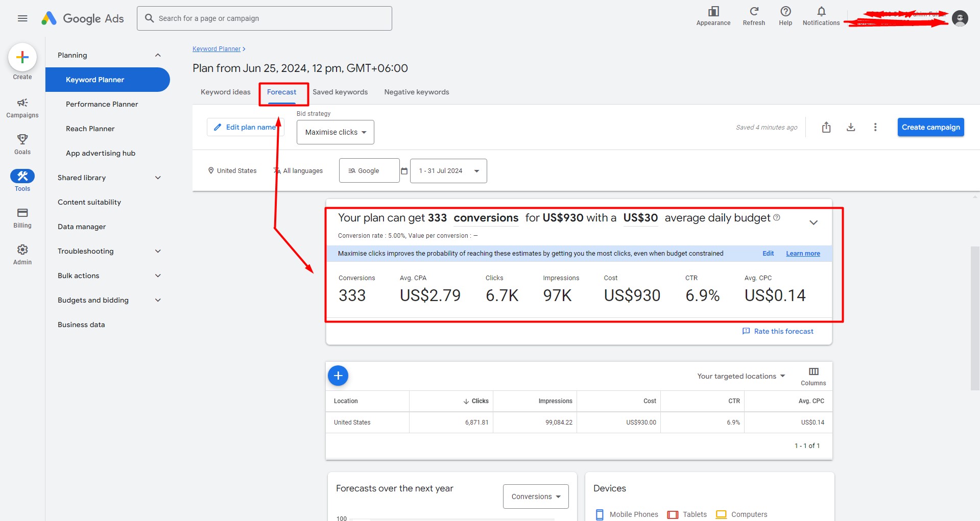Open Content suitability
The height and width of the screenshot is (521, 980).
pos(89,202)
